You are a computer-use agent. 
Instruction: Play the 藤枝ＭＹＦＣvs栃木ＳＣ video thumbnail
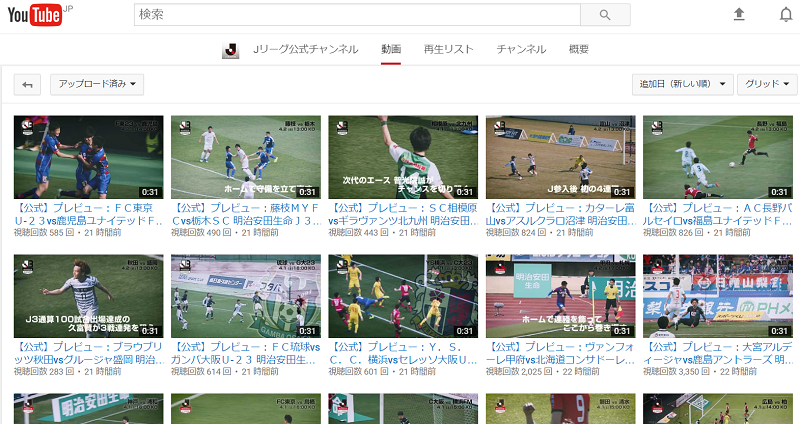pos(246,157)
